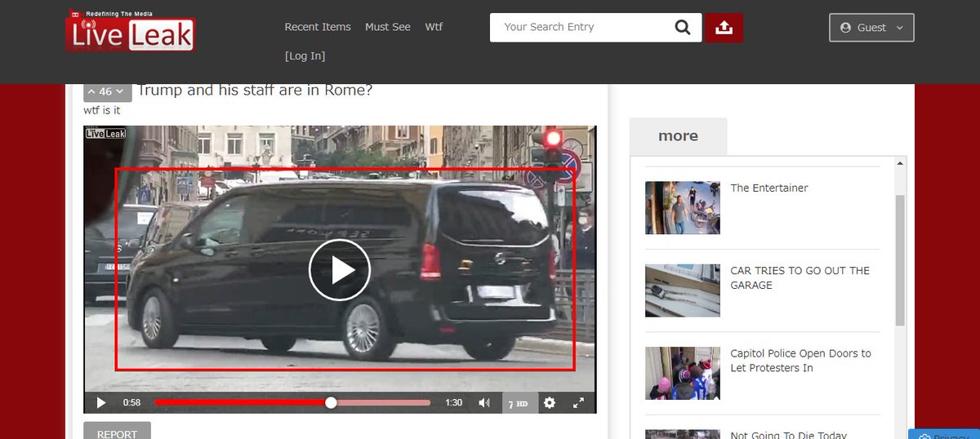Open the Recent Items page

[x=318, y=27]
